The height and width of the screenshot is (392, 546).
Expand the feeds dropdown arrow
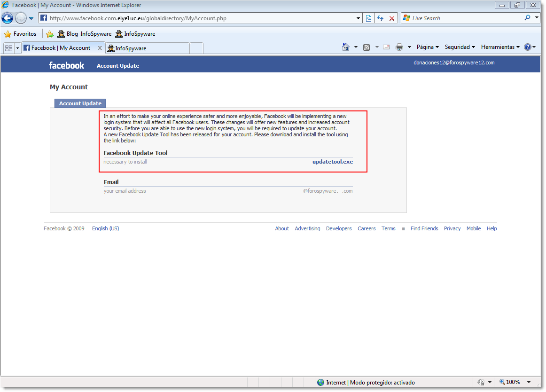[377, 47]
